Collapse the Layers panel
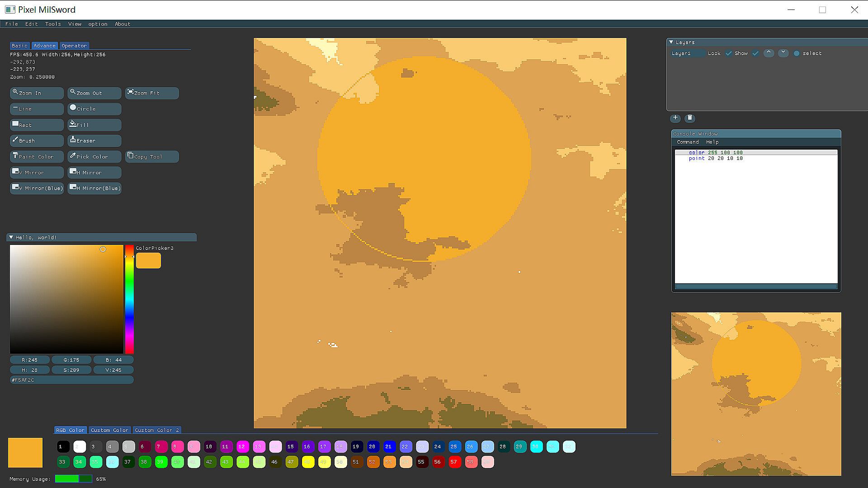The width and height of the screenshot is (868, 488). [671, 42]
